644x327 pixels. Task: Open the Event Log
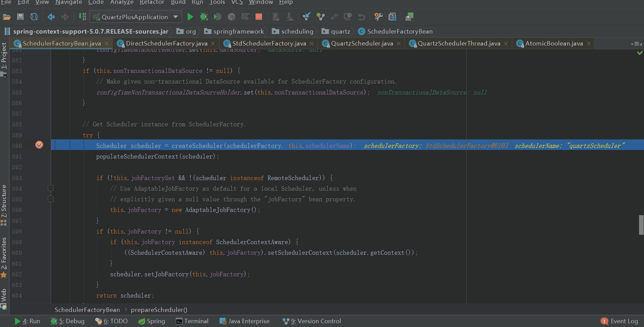pyautogui.click(x=619, y=321)
